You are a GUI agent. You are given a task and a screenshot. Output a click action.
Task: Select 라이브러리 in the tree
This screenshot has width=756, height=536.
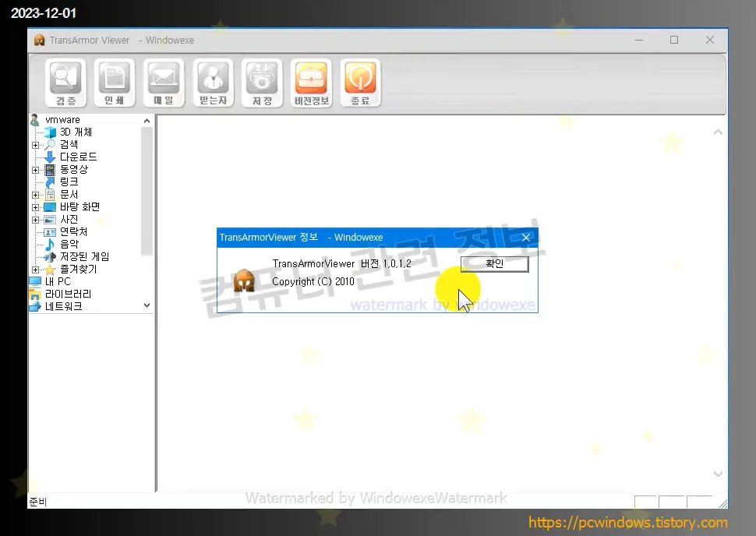click(68, 294)
